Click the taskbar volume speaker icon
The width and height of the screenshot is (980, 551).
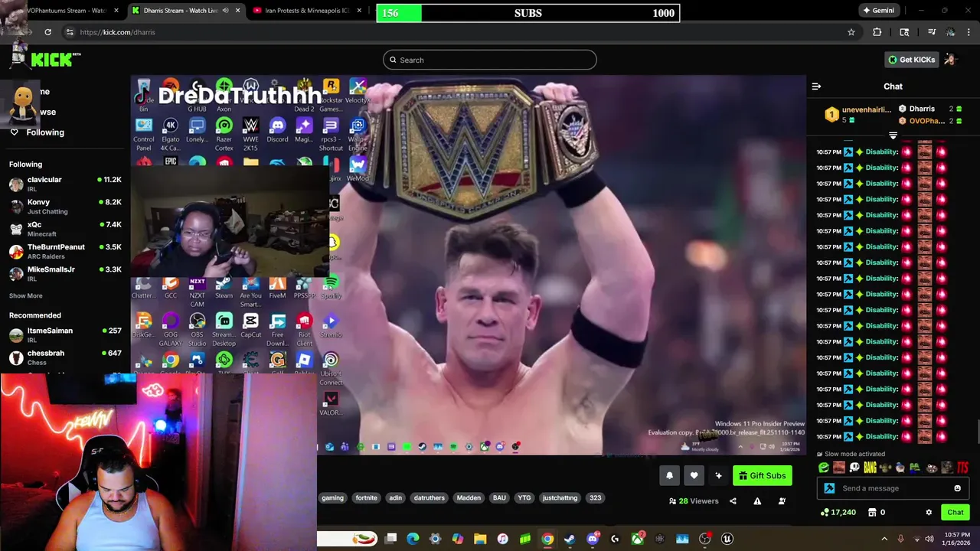click(x=930, y=539)
